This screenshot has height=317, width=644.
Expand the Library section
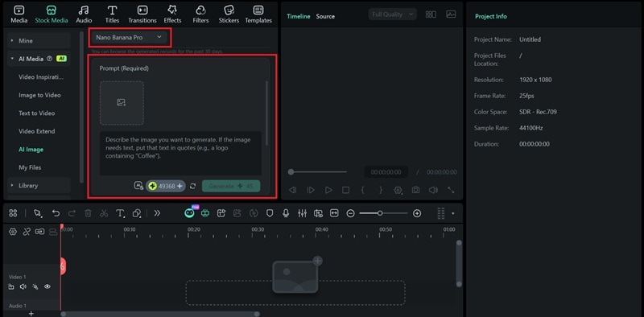tap(39, 185)
